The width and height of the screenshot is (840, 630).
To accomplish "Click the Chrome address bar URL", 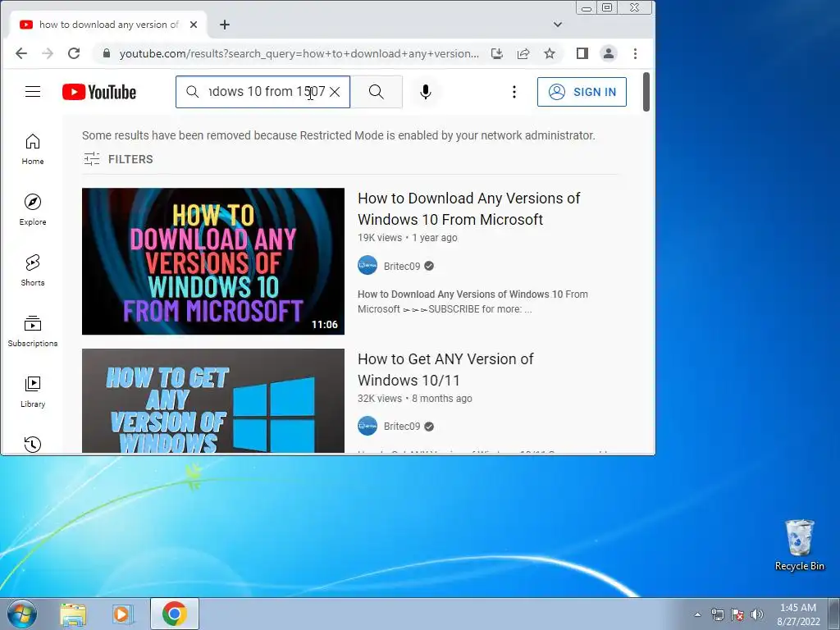I will 299,53.
